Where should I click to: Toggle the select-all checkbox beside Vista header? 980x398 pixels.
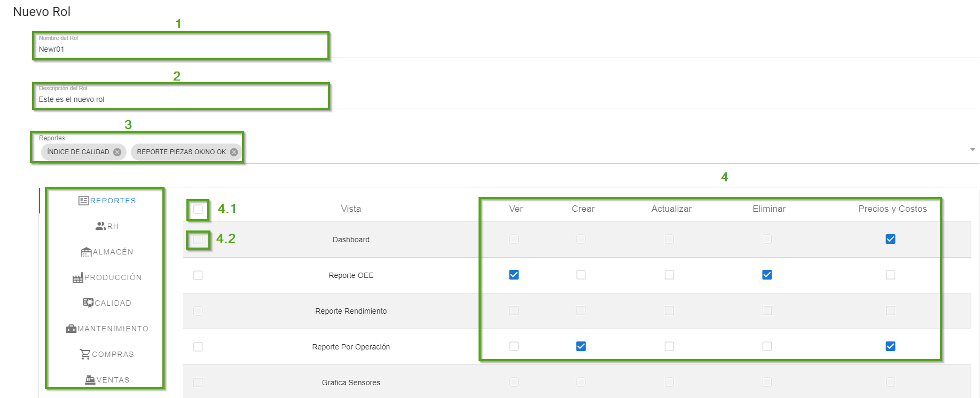[198, 209]
